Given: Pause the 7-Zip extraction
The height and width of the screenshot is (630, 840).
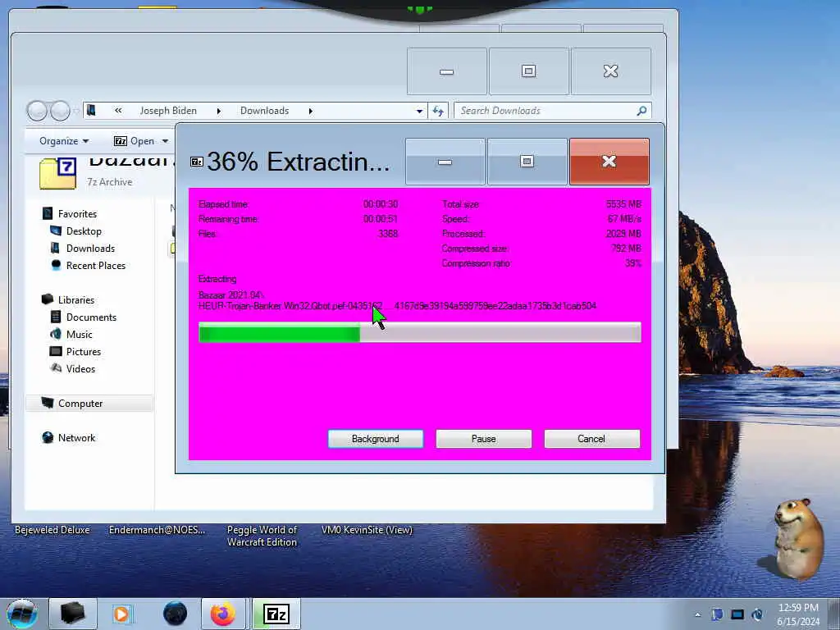Looking at the screenshot, I should [484, 439].
